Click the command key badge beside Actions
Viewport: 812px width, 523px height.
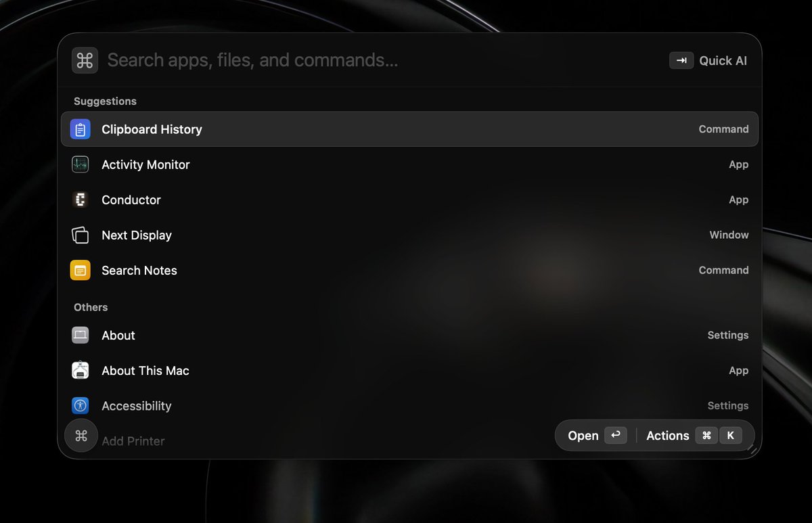pyautogui.click(x=706, y=436)
